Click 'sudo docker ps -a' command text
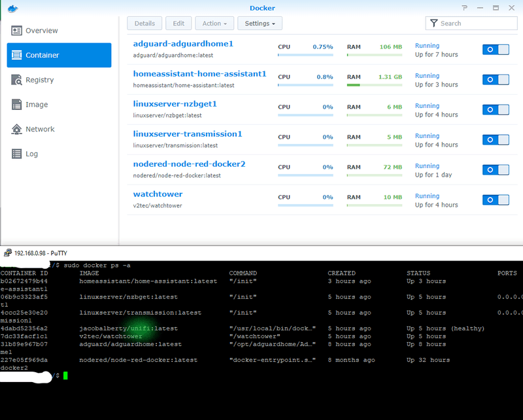The width and height of the screenshot is (523, 420). pyautogui.click(x=97, y=266)
